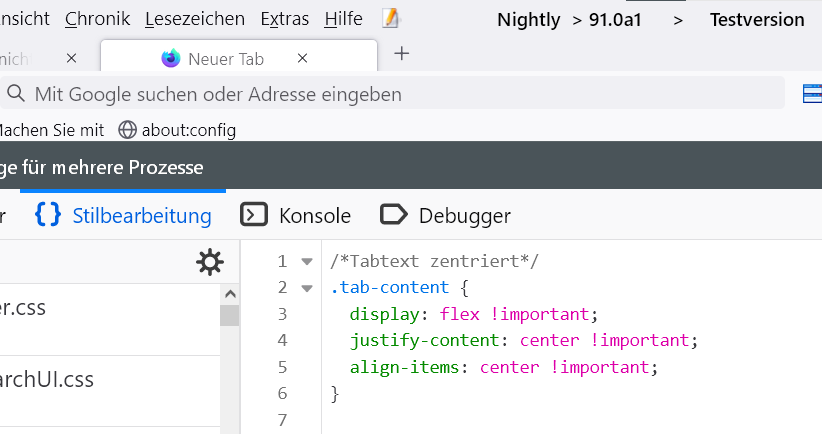Open the Chronik menu
Viewport: 822px width, 434px height.
coord(99,19)
